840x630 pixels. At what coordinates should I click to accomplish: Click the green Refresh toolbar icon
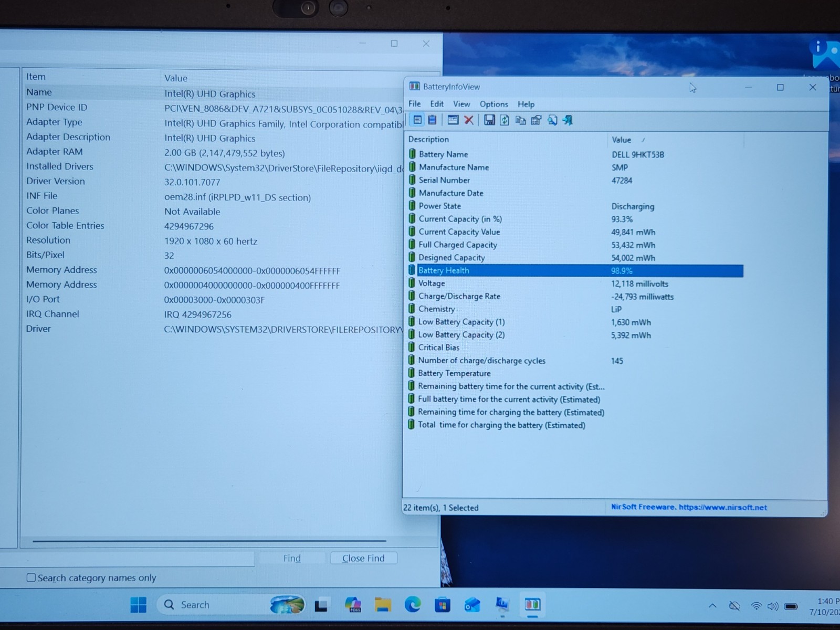[x=505, y=120]
